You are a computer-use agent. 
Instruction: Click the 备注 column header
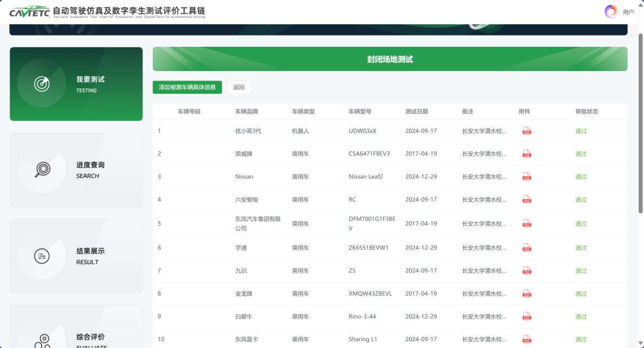(468, 111)
